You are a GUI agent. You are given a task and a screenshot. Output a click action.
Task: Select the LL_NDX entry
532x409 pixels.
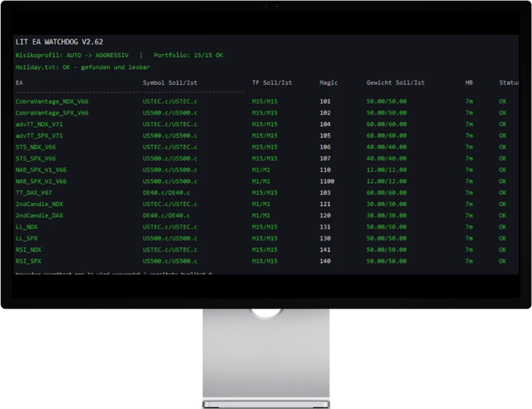click(x=26, y=227)
